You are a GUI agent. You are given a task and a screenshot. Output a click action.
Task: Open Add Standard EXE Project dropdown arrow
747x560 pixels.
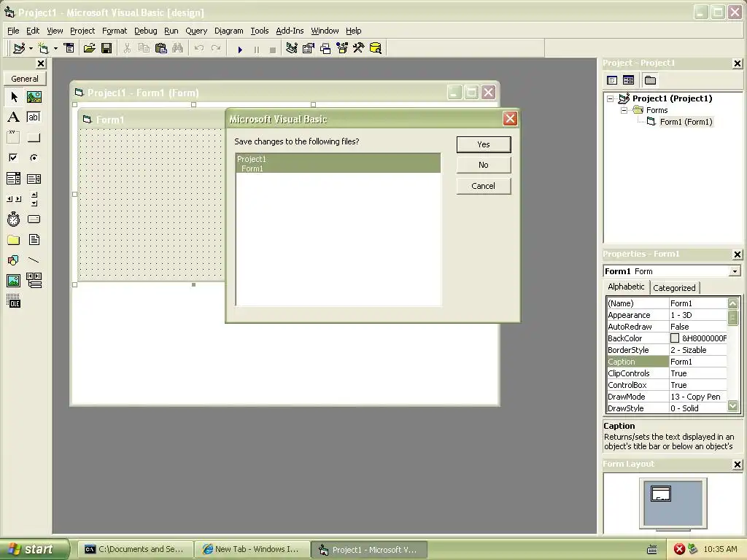tap(31, 49)
